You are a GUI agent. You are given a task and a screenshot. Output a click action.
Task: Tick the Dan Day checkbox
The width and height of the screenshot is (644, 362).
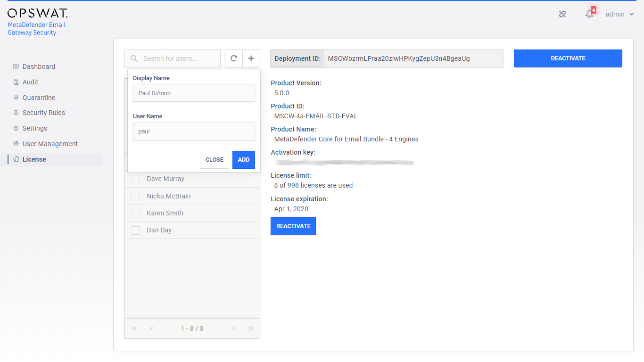pos(136,230)
